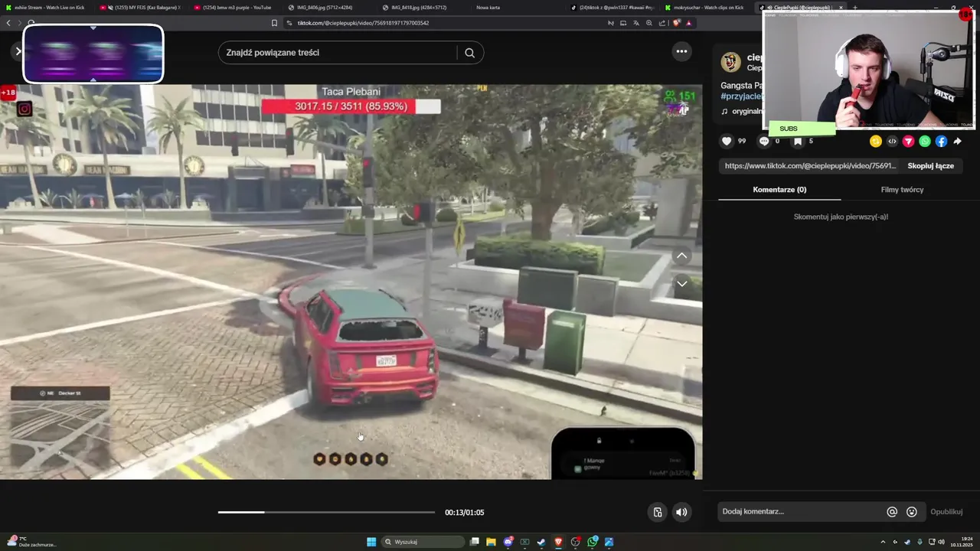980x551 pixels.
Task: Show hidden system tray icons chevron
Action: point(883,542)
